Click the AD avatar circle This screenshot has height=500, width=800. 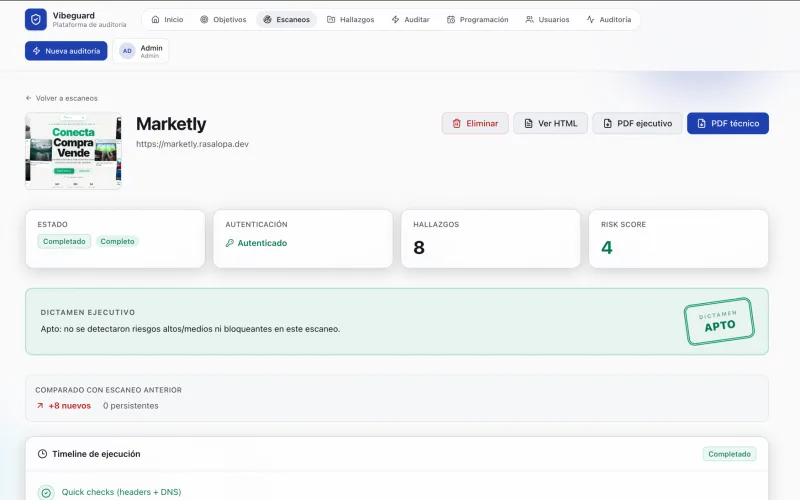(x=127, y=51)
